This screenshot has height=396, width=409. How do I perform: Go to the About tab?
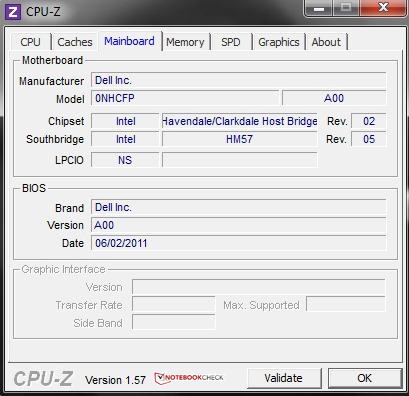[326, 42]
